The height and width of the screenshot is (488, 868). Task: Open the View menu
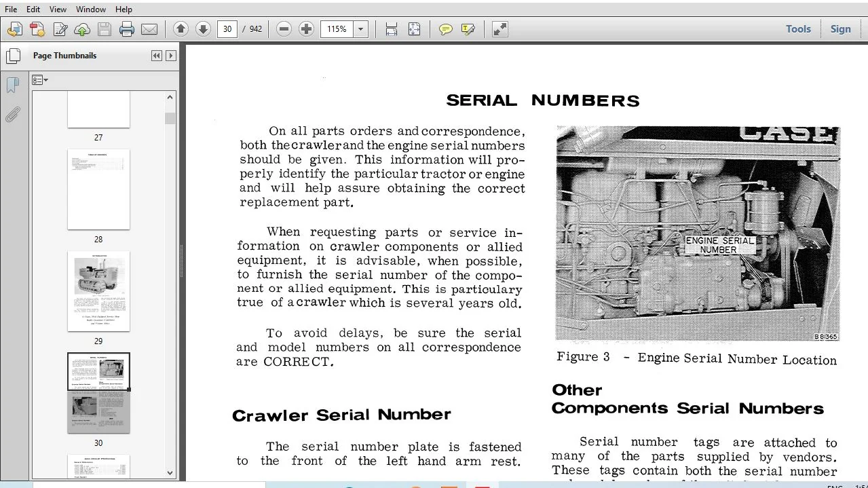pyautogui.click(x=58, y=10)
